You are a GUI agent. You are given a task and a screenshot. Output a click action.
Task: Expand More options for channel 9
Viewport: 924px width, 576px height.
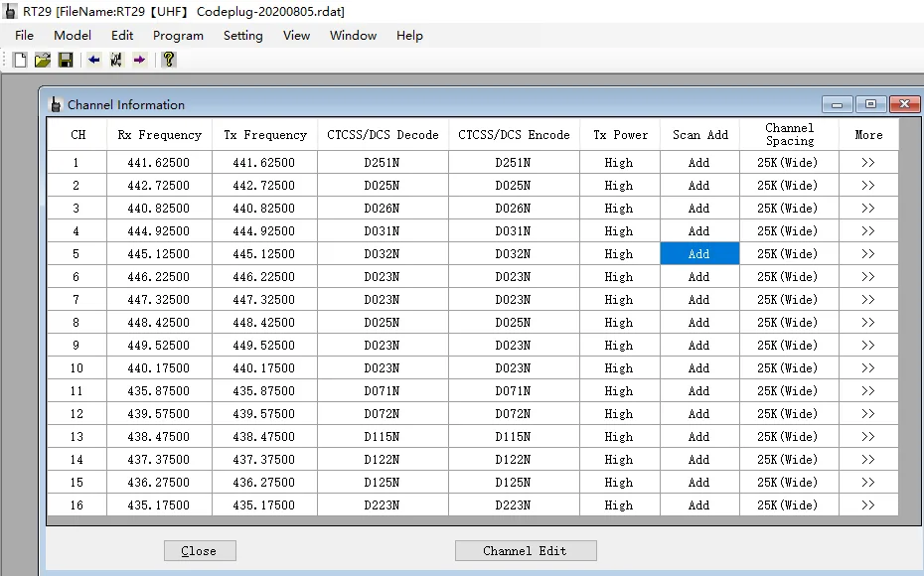[x=868, y=346]
